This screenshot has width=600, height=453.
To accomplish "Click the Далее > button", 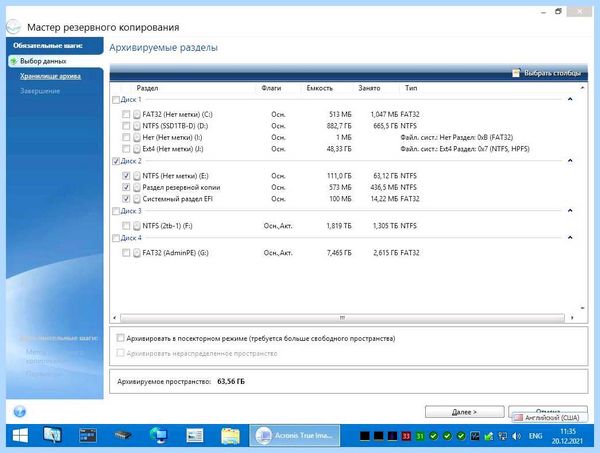I will 465,412.
